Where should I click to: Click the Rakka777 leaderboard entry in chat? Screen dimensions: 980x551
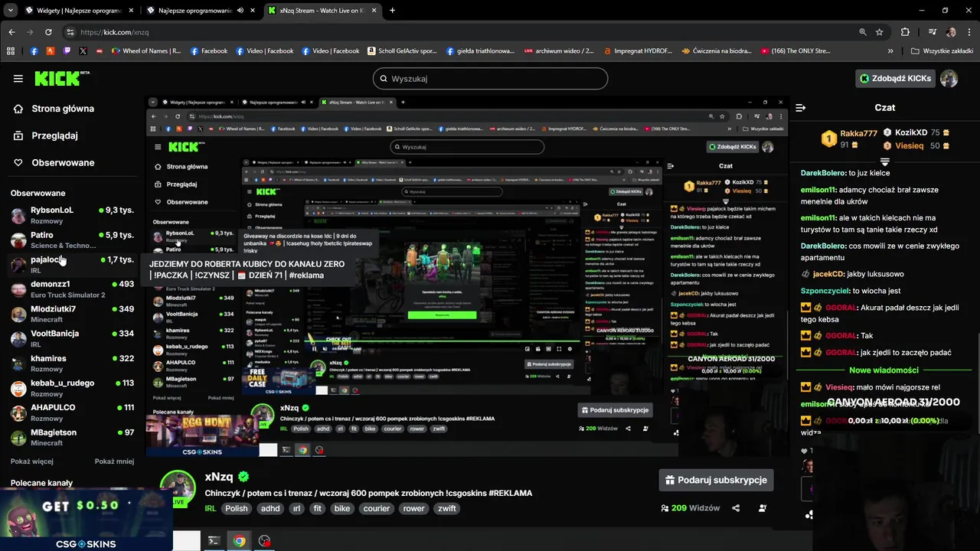coord(850,139)
